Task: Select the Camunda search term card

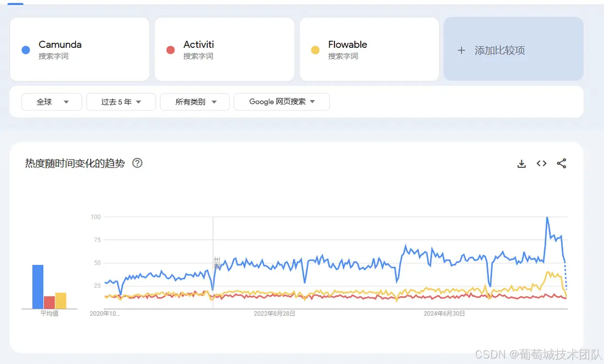Action: point(80,49)
